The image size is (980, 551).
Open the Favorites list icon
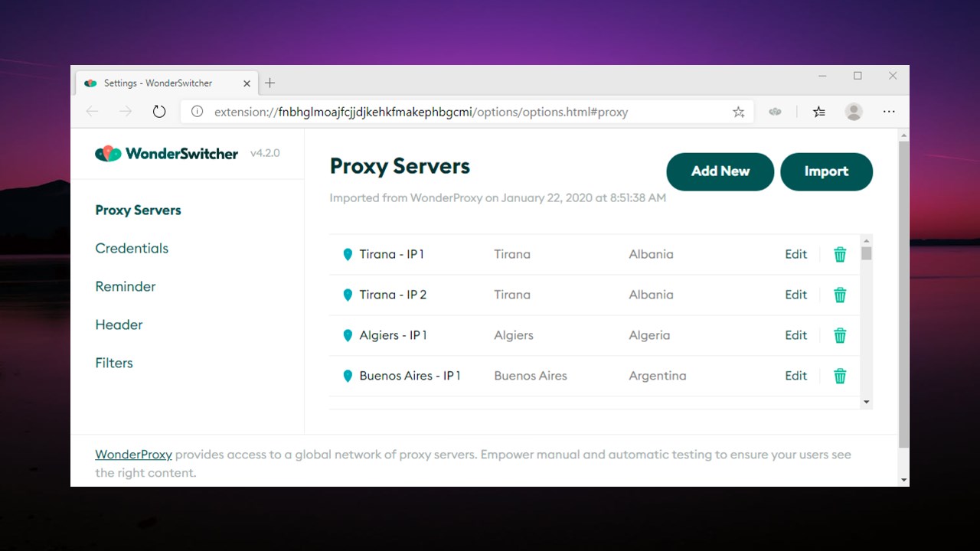(819, 112)
